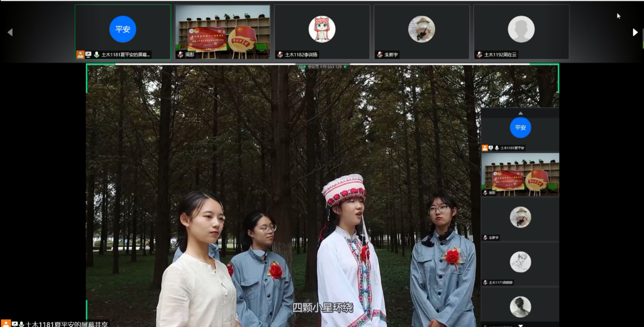The width and height of the screenshot is (644, 327).
Task: Click muted mic icon beside 土木1192周在云
Action: click(479, 55)
